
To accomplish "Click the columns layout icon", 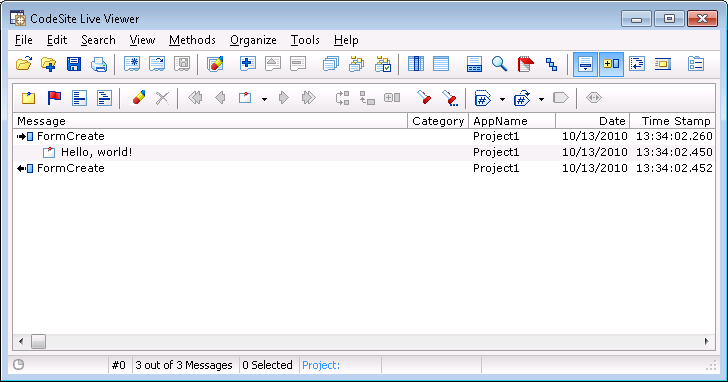I will point(416,64).
